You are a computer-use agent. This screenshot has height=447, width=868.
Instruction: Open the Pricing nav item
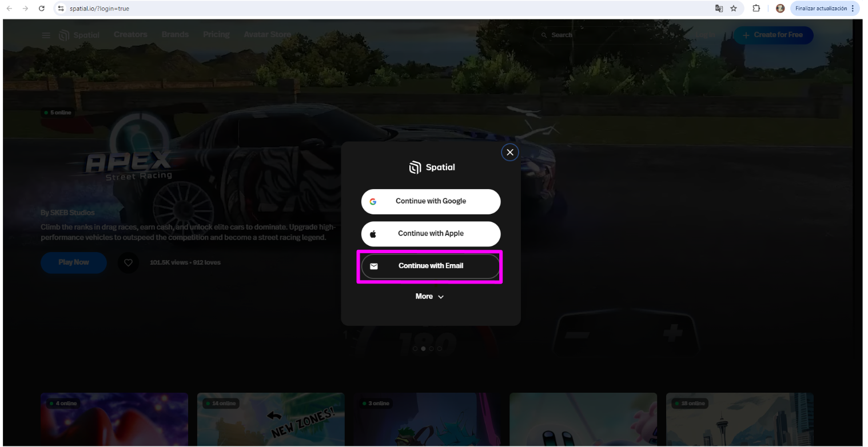(216, 34)
